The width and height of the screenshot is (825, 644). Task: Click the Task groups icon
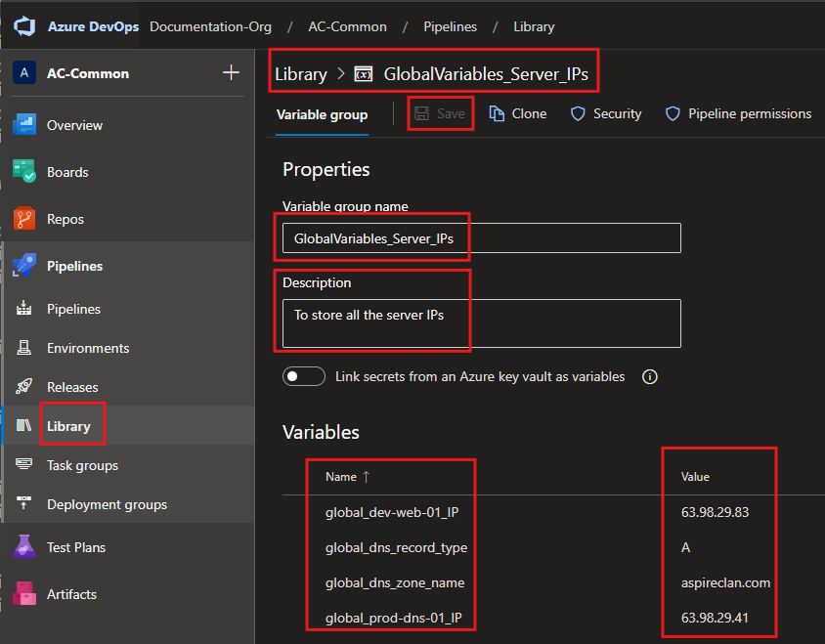pos(23,464)
